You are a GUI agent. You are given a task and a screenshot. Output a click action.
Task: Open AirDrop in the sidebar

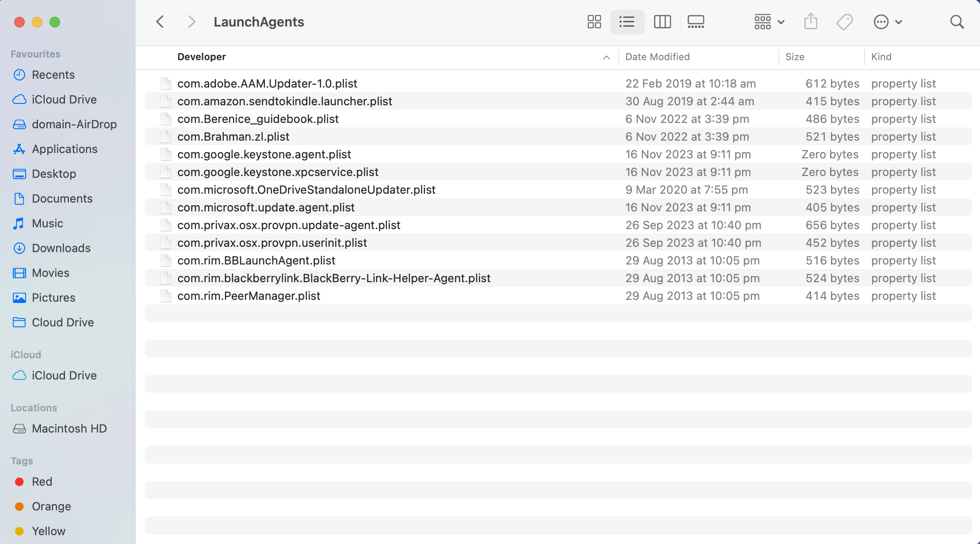(74, 124)
